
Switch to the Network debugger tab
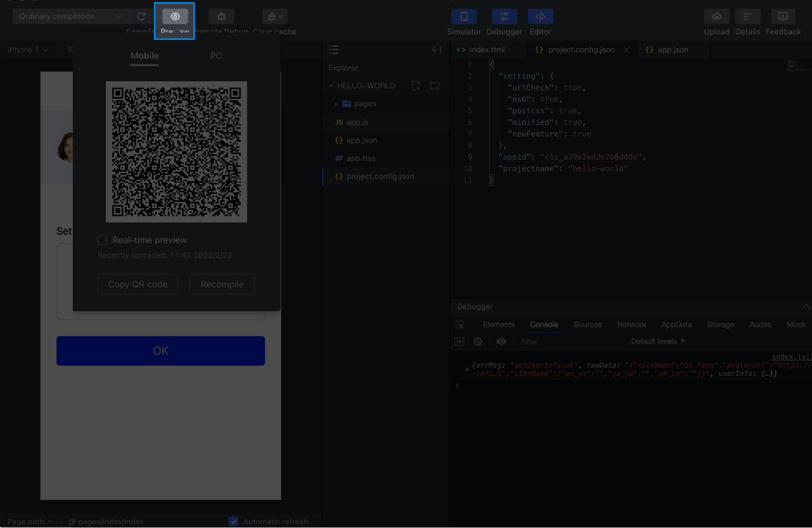(631, 325)
